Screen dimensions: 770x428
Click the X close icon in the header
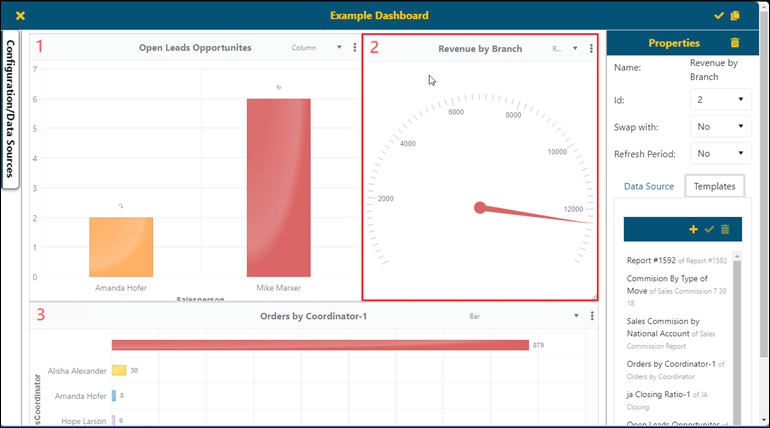(x=21, y=16)
